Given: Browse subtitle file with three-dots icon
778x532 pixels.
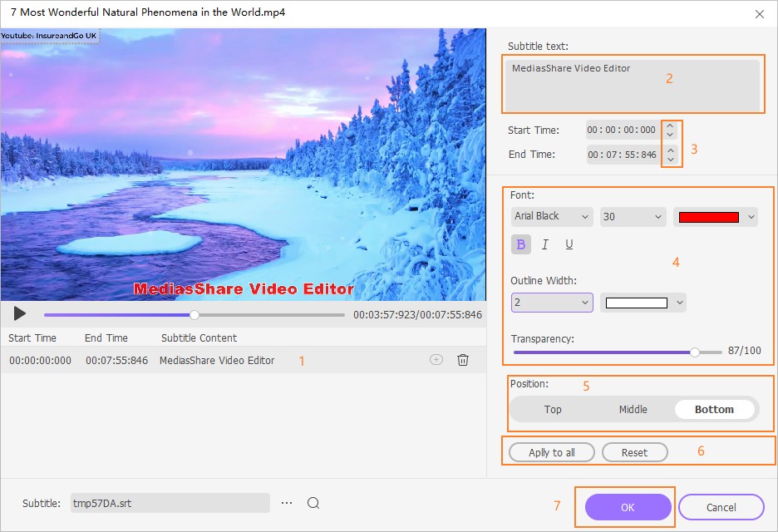Looking at the screenshot, I should click(x=287, y=503).
